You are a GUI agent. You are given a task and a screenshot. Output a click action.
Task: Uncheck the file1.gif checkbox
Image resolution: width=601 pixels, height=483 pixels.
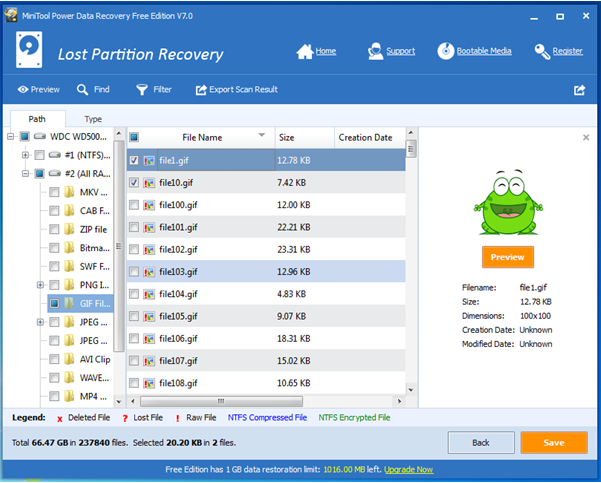point(134,160)
